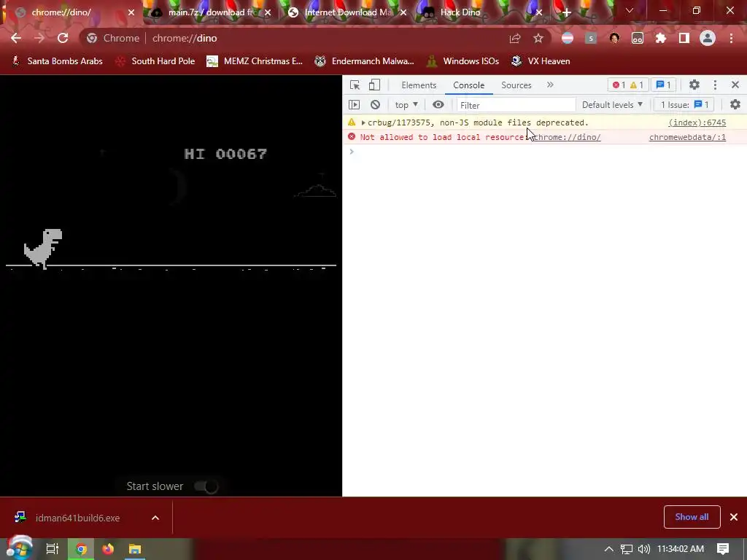
Task: Reload the chrome://dino page
Action: 63,38
